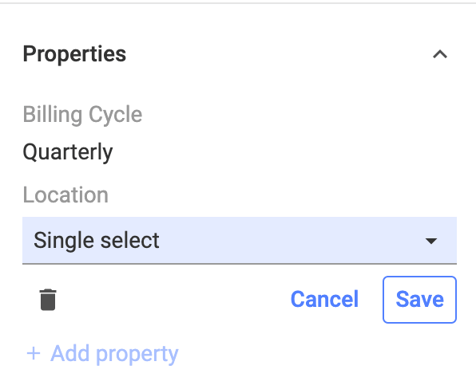476x389 pixels.
Task: Remove property using the trash can icon
Action: [48, 300]
